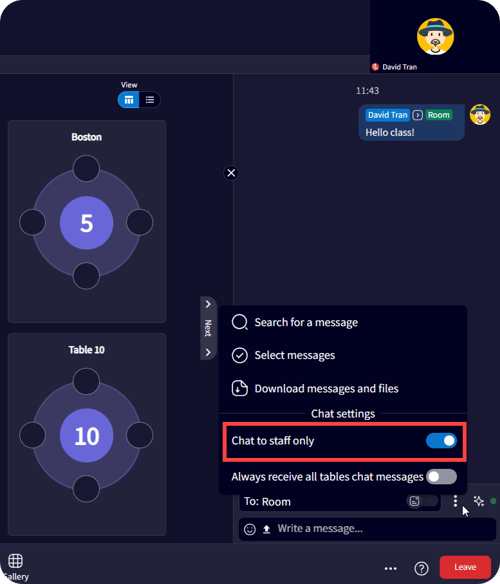Open the help question mark icon

421,568
